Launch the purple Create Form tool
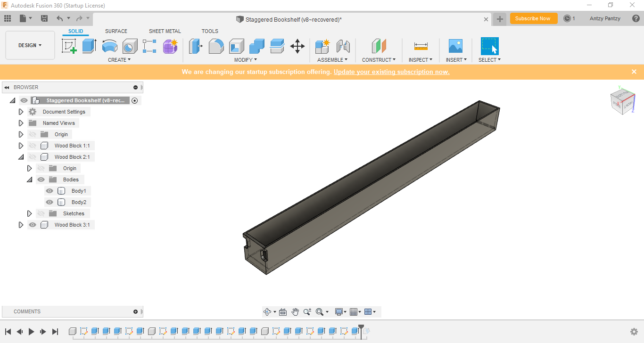Screen dimensions: 644x343 (170, 46)
